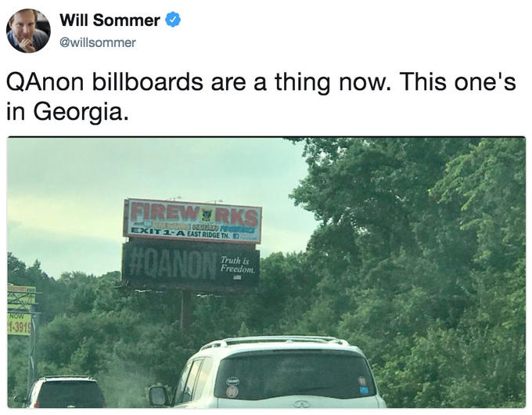Click the blue verified badge
This screenshot has width=532, height=415.
pos(173,20)
